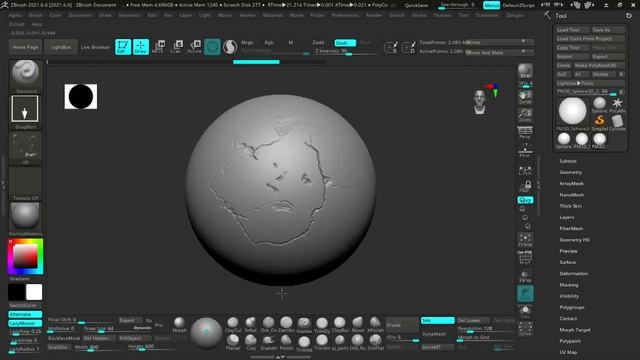640x360 pixels.
Task: Open the Brush menu
Action: click(x=36, y=15)
